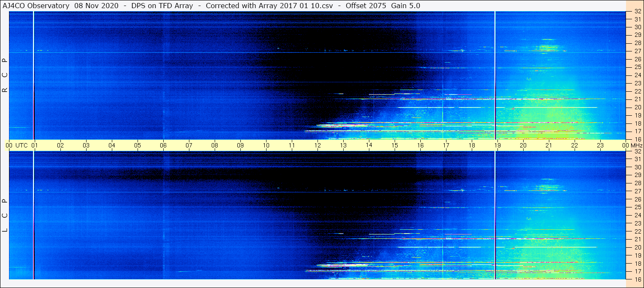Viewport: 644px width, 288px height.
Task: Click the Gain 5.0 value in header
Action: pos(405,6)
